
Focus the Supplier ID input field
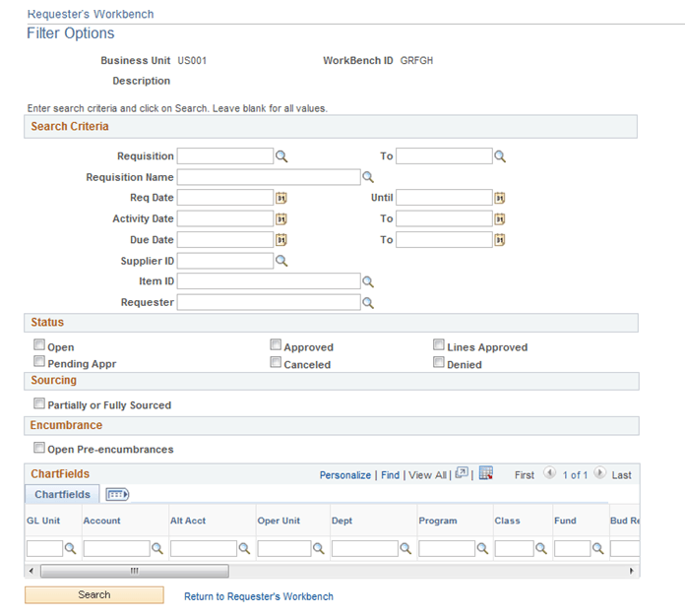pyautogui.click(x=225, y=261)
